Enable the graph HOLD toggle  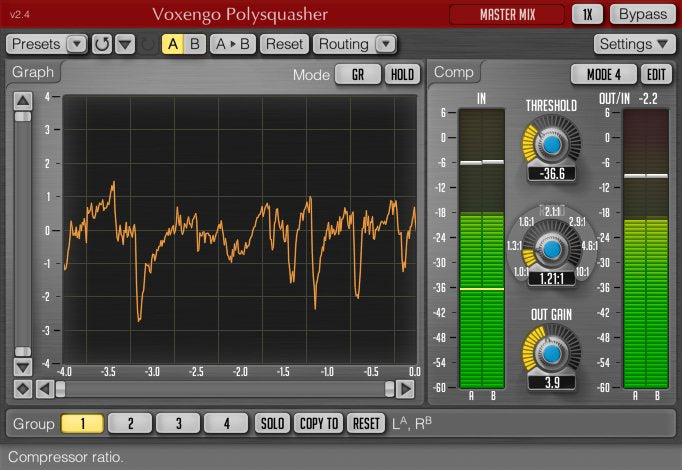[402, 75]
